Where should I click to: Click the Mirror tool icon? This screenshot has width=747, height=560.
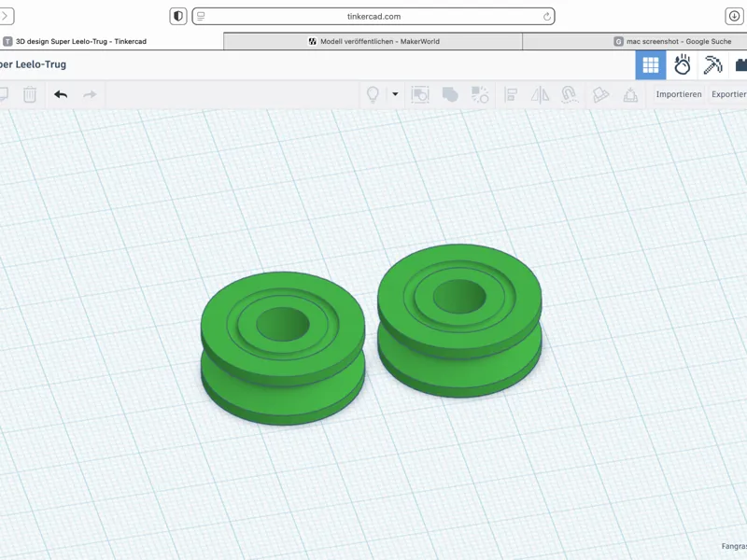pos(540,94)
